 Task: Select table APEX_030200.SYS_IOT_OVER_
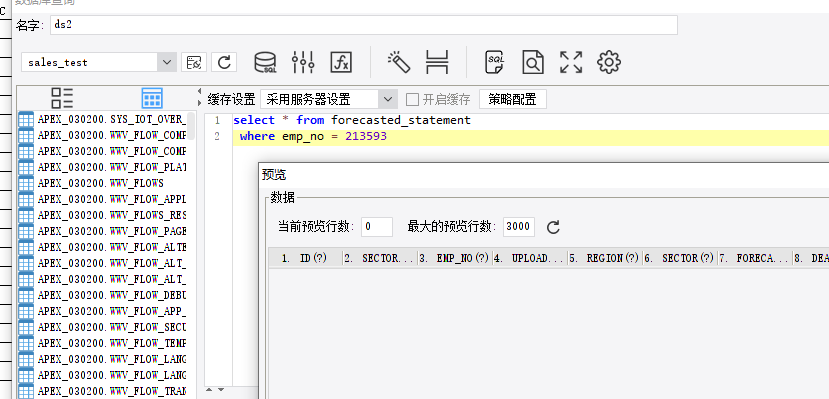coord(103,119)
